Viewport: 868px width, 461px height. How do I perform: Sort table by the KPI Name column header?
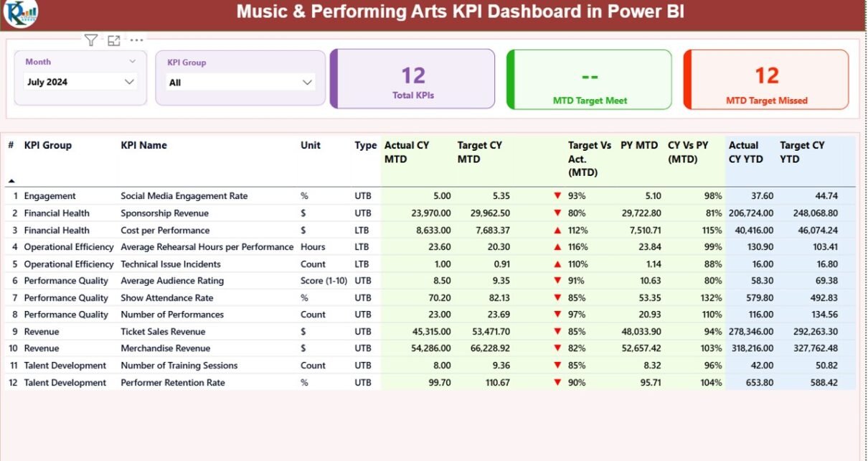click(x=143, y=145)
